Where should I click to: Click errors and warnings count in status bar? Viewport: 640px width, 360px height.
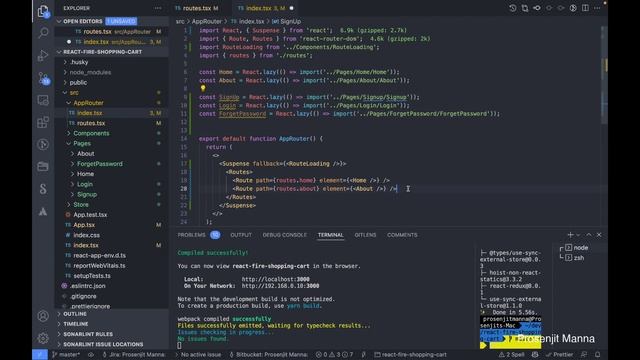[335, 355]
